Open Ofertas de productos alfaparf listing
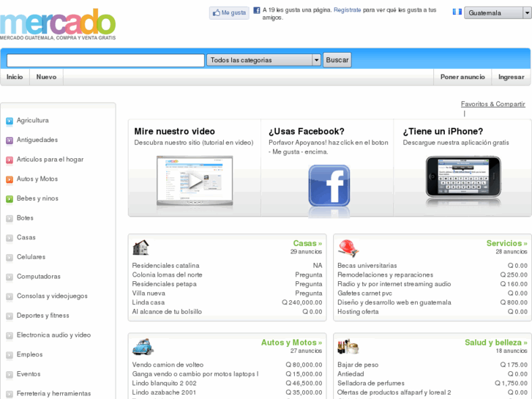Image resolution: width=532 pixels, height=399 pixels. coord(394,392)
